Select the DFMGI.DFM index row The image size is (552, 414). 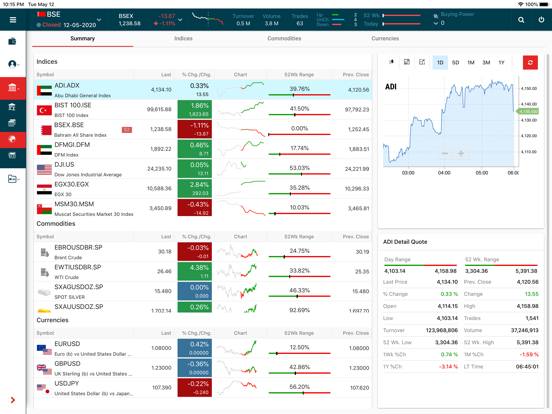click(203, 149)
